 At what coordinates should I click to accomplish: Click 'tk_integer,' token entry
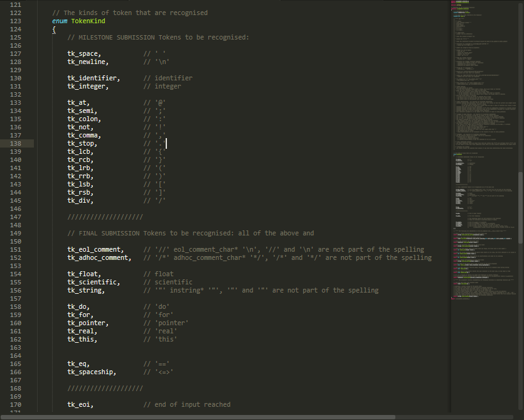(x=88, y=86)
